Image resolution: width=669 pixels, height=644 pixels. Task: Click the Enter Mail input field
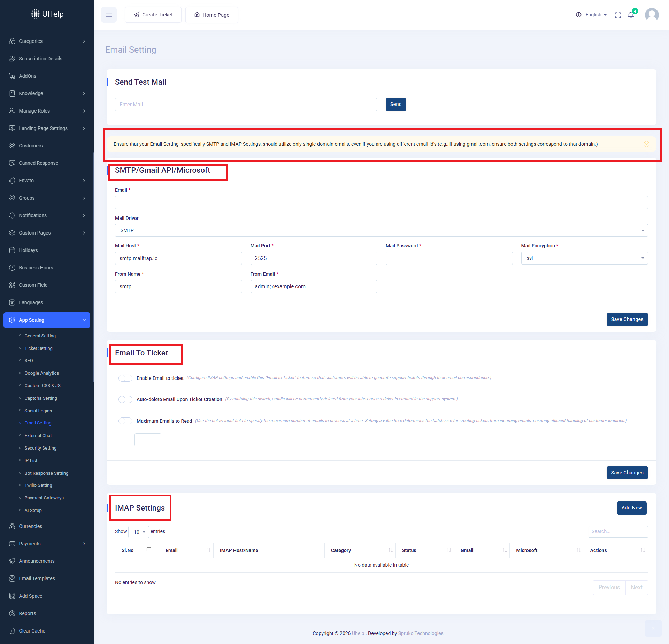pos(246,105)
